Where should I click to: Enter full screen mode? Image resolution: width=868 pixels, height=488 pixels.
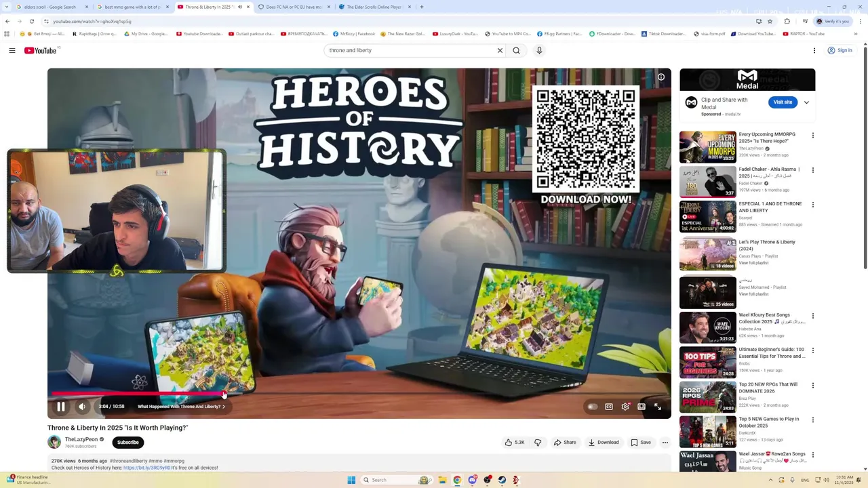pos(658,407)
